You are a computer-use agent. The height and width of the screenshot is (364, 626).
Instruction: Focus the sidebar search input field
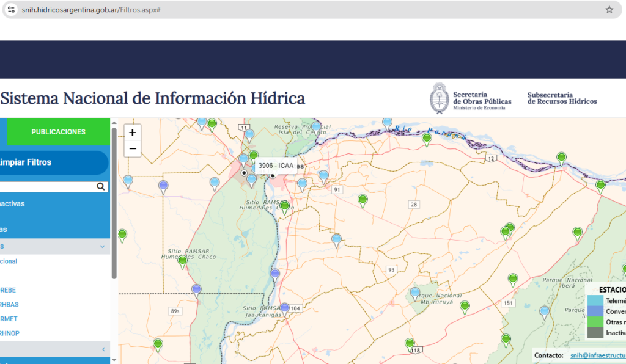[47, 186]
